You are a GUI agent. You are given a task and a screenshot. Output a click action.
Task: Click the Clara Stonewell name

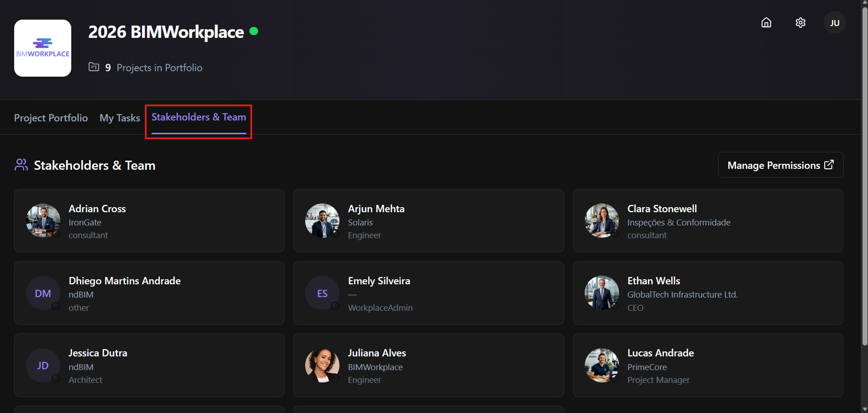[662, 209]
